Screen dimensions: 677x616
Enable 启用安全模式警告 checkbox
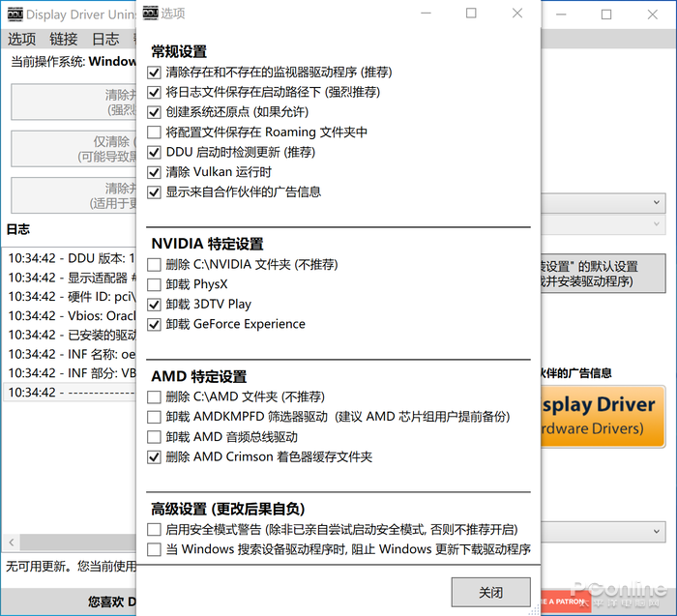(154, 530)
